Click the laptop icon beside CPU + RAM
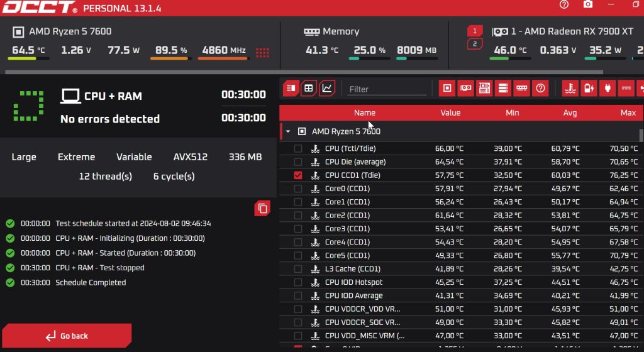644x352 pixels. tap(70, 96)
